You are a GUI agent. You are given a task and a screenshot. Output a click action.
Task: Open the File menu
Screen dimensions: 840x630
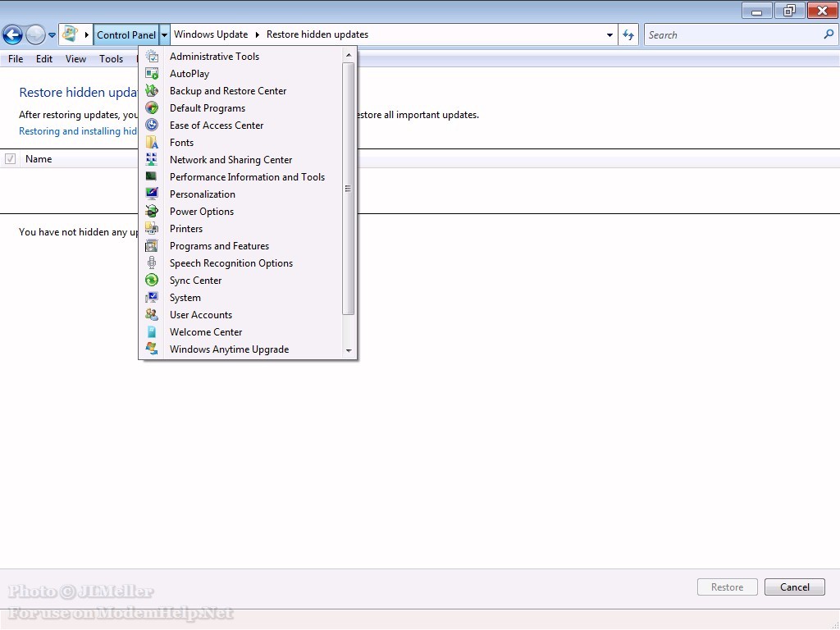pos(16,59)
